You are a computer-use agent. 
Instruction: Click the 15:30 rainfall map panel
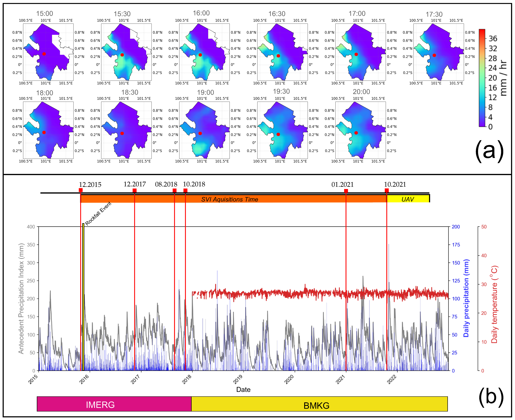click(x=126, y=52)
